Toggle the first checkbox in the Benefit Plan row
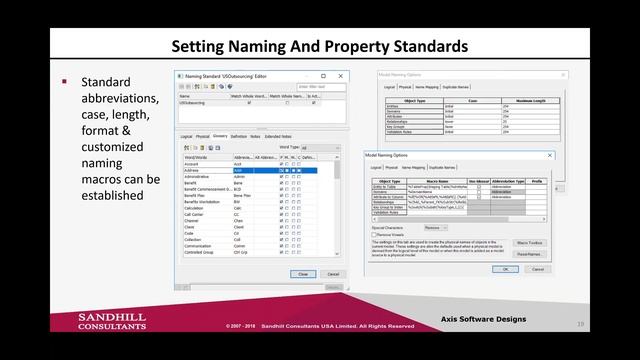Screen dimensions: 640x360 (x=281, y=196)
